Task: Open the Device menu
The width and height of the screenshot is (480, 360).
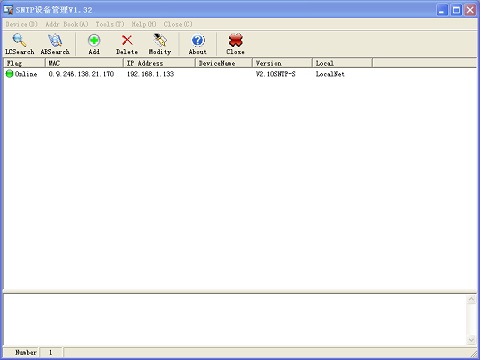Action: click(x=22, y=24)
